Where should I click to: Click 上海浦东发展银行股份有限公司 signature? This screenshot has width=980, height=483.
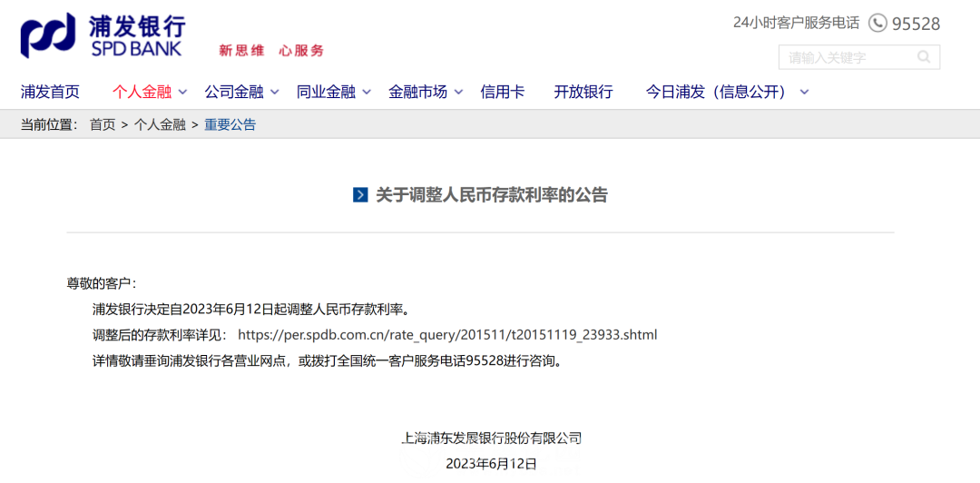point(491,438)
